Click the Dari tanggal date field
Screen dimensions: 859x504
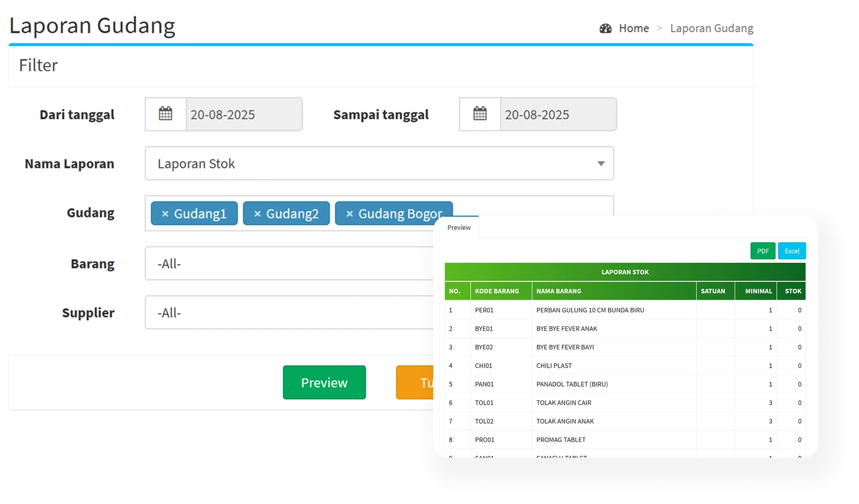coord(244,115)
